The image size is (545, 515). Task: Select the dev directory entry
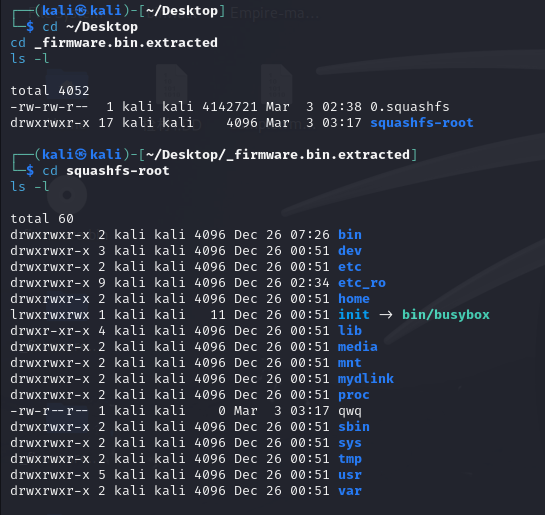(350, 251)
